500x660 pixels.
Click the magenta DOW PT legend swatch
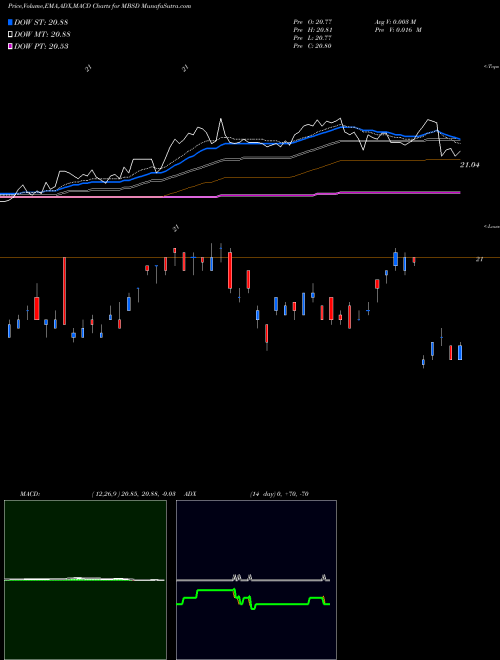pyautogui.click(x=10, y=46)
